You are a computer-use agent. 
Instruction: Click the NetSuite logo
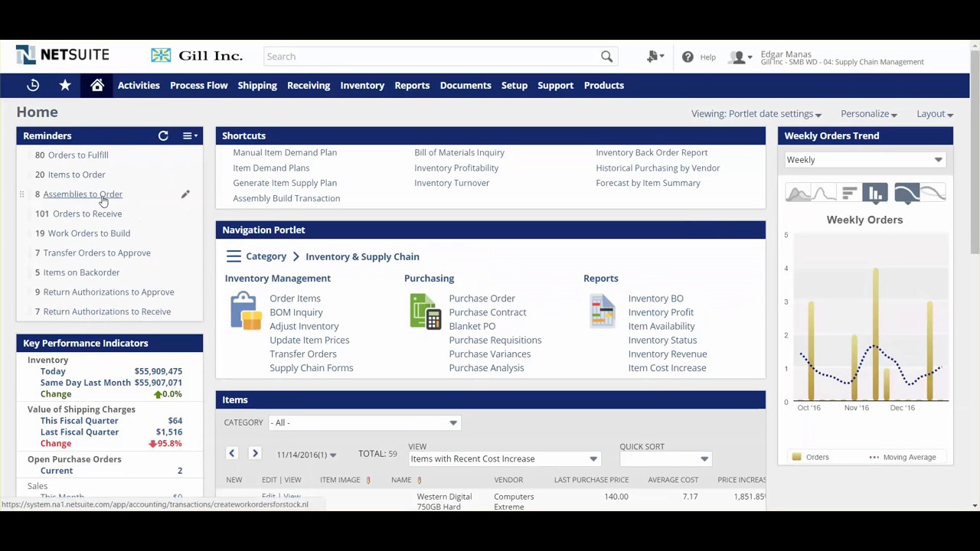(63, 55)
